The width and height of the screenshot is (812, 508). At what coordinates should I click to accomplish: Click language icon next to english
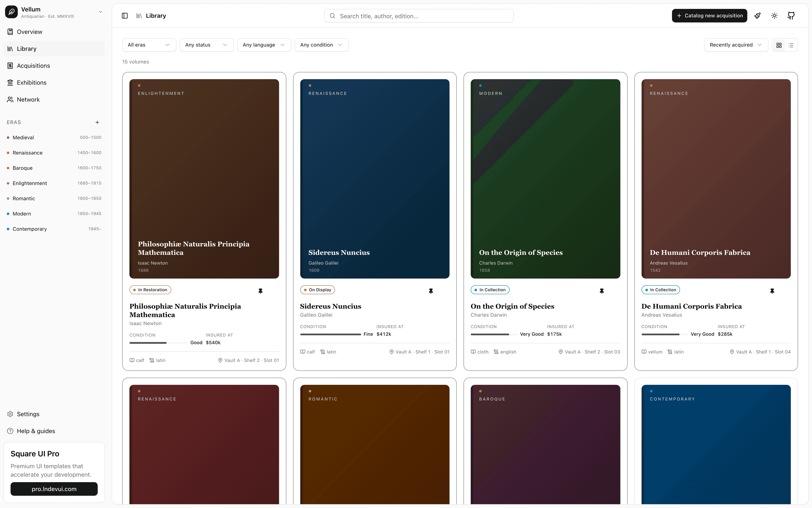click(x=496, y=352)
